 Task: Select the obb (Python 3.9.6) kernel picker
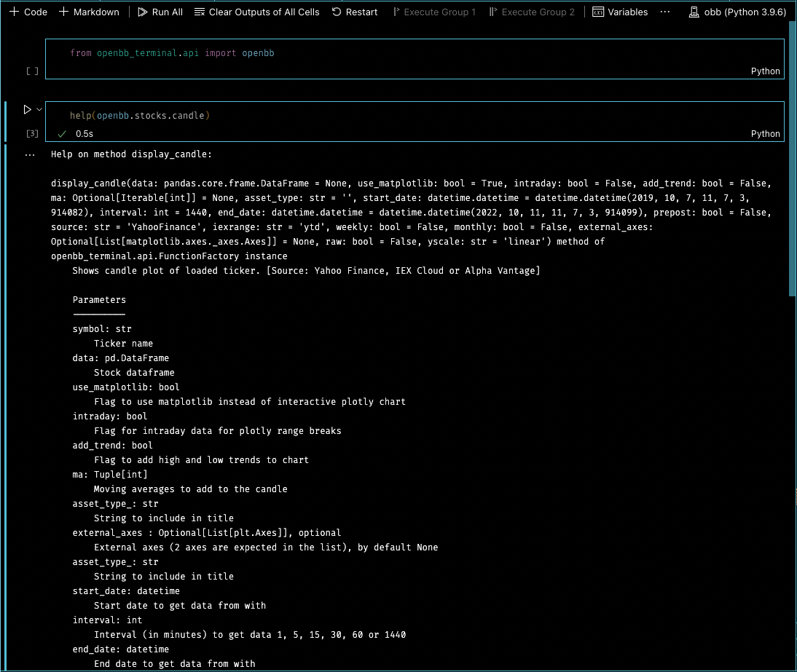737,12
